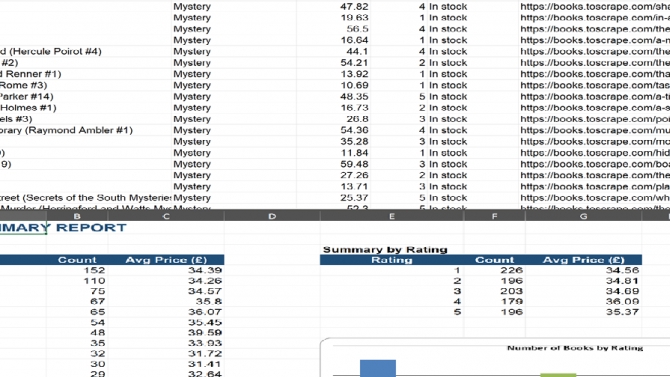Select price cell 47.82
Viewport: 670px width, 377px height.
point(333,6)
